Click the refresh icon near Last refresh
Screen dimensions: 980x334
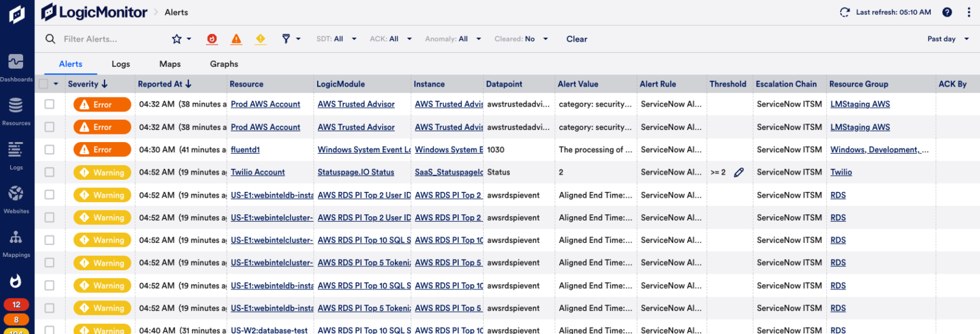(x=845, y=12)
